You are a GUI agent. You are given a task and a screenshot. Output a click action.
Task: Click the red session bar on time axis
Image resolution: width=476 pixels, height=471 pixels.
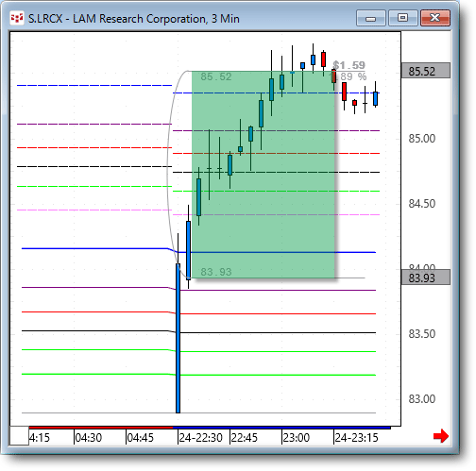tap(101, 428)
